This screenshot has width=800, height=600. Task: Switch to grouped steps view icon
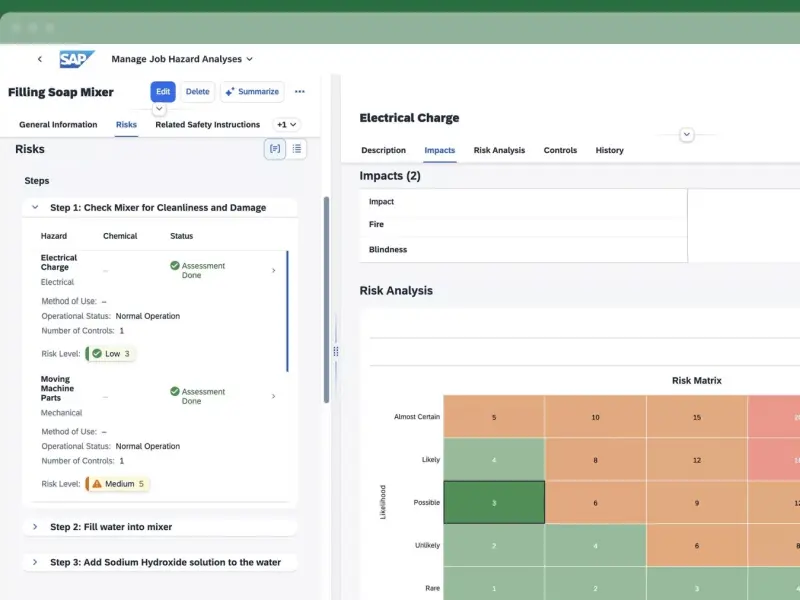274,149
